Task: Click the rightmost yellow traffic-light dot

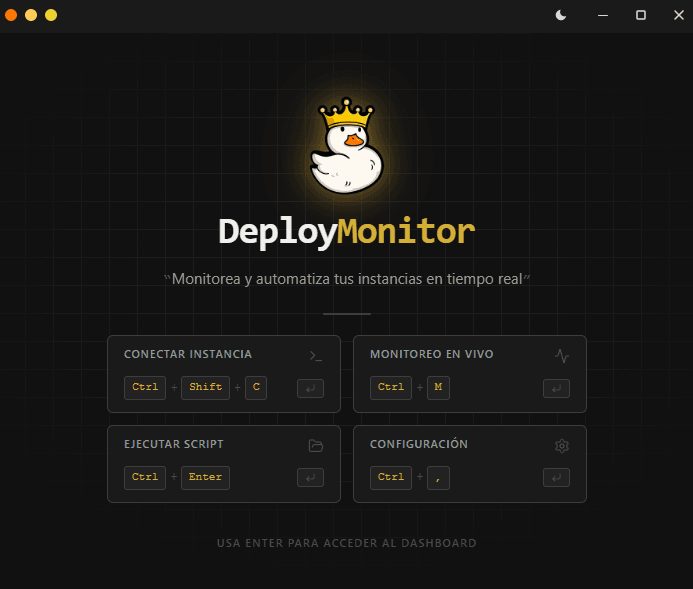Action: point(51,15)
